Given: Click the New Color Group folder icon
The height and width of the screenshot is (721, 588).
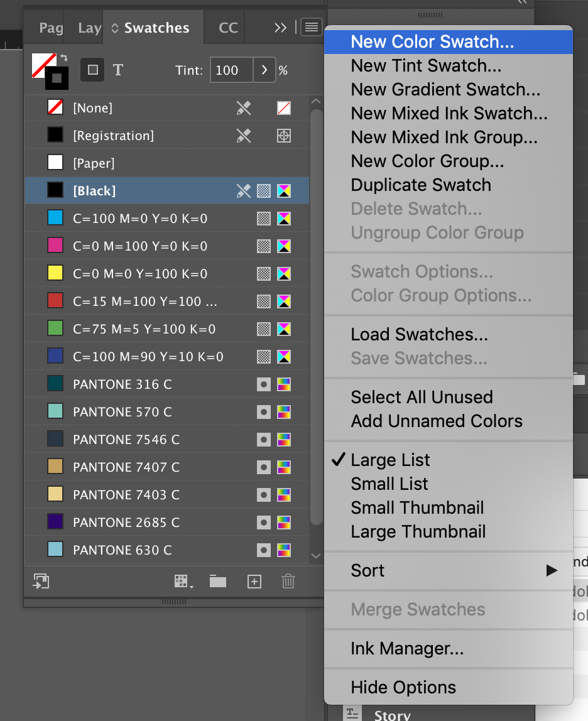Looking at the screenshot, I should click(x=218, y=582).
